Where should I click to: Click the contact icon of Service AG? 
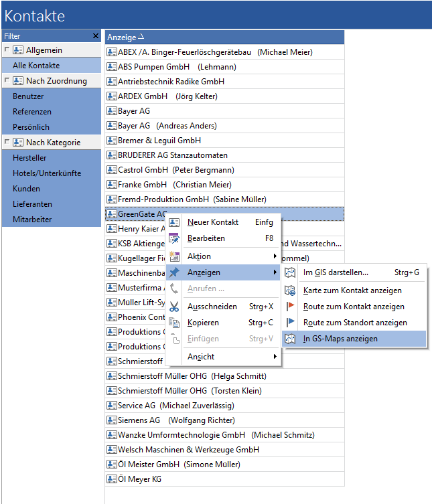112,406
